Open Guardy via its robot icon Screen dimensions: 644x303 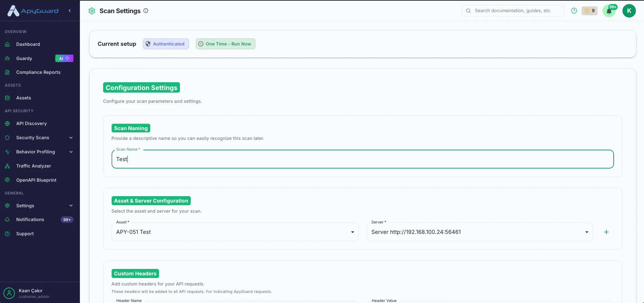tap(7, 58)
